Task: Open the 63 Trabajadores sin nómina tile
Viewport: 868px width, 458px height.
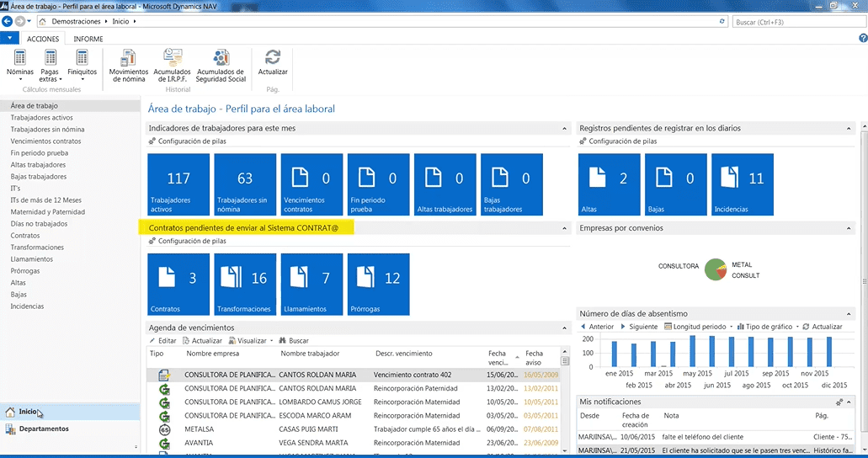Action: pos(245,184)
